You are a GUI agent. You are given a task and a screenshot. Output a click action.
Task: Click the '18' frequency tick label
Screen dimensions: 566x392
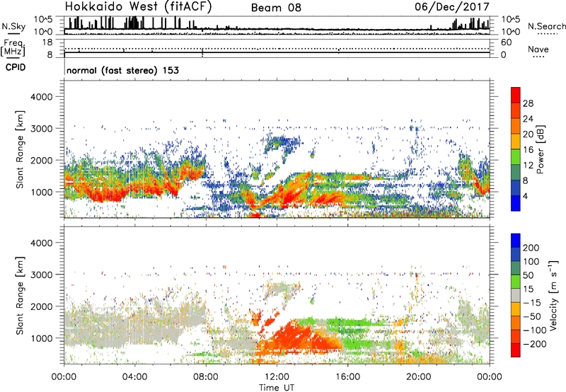click(x=47, y=42)
